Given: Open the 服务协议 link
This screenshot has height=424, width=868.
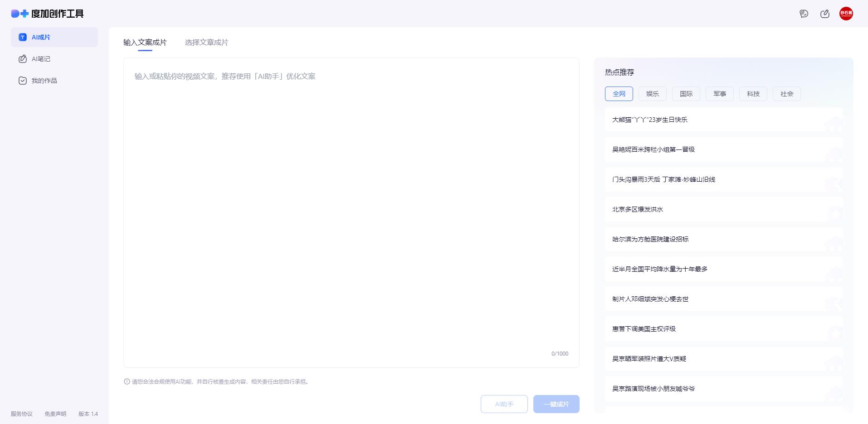Looking at the screenshot, I should click(21, 414).
